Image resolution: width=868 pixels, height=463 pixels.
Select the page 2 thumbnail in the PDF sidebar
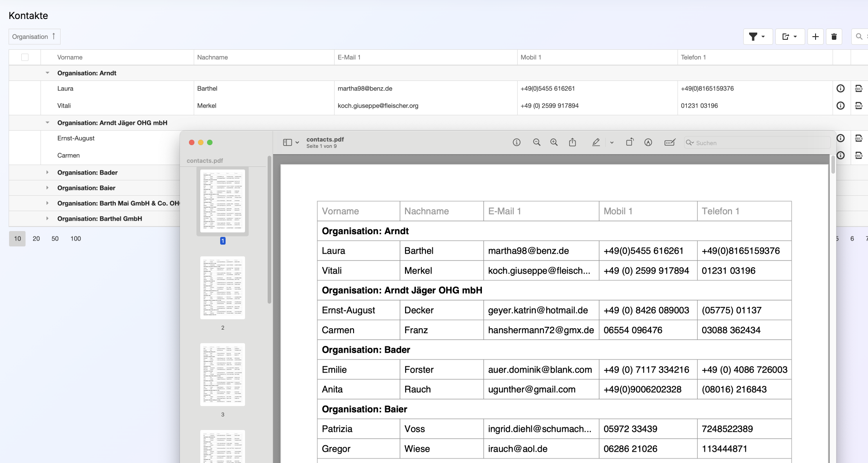pyautogui.click(x=222, y=288)
